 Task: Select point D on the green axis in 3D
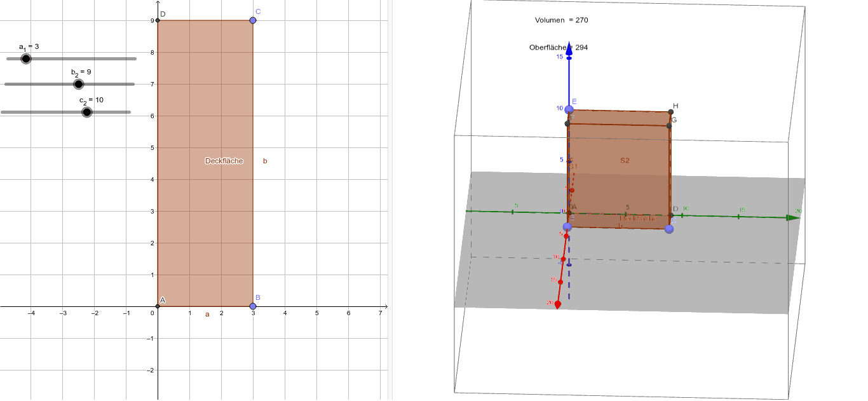coord(671,215)
